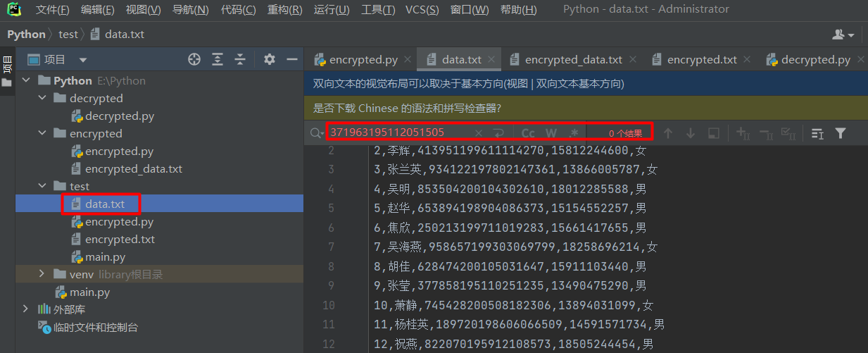Click the data.txt breadcrumb in navigation bar
The height and width of the screenshot is (353, 868).
pos(117,35)
